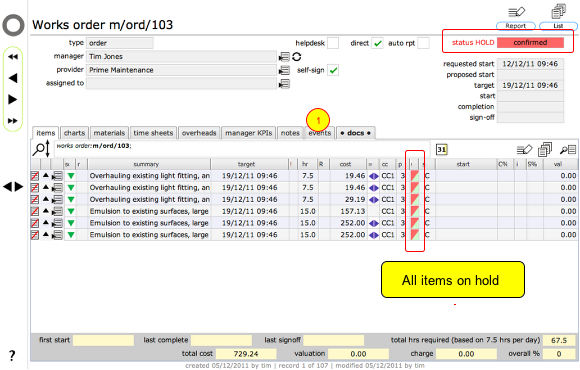Click the type field order
Image resolution: width=580 pixels, height=370 pixels.
point(120,43)
